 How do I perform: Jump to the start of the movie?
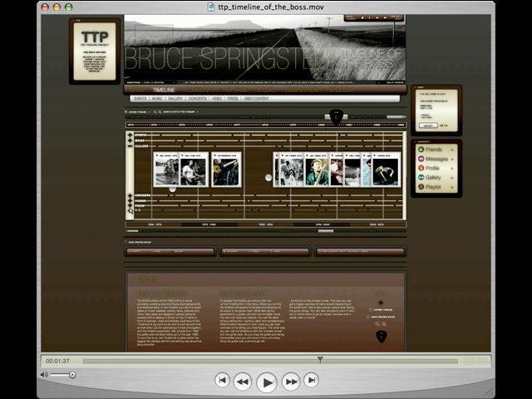point(222,380)
